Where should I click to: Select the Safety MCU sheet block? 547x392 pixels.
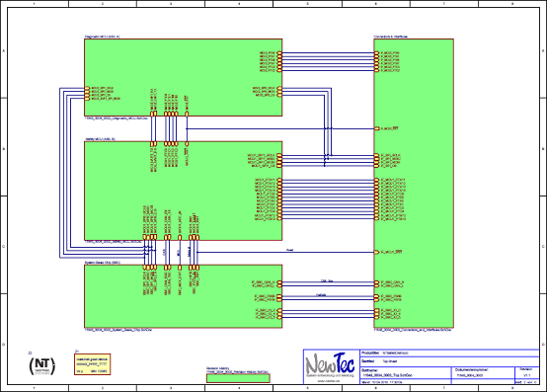click(183, 191)
